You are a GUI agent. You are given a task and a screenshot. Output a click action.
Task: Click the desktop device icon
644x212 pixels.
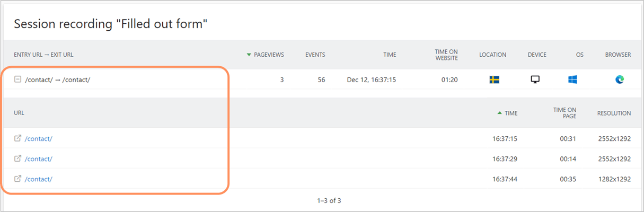pyautogui.click(x=535, y=79)
